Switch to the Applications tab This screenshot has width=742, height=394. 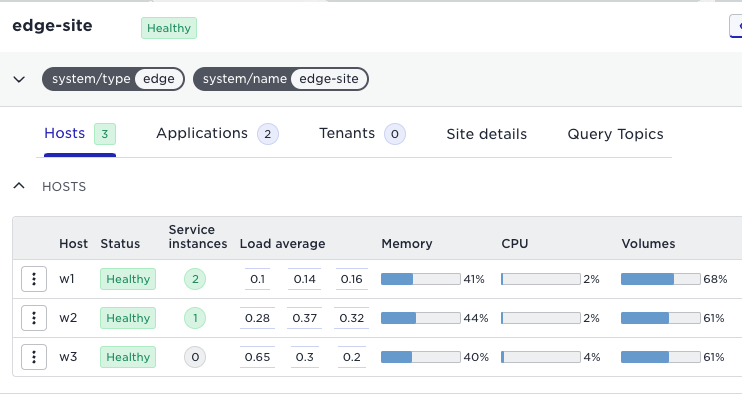click(x=217, y=134)
